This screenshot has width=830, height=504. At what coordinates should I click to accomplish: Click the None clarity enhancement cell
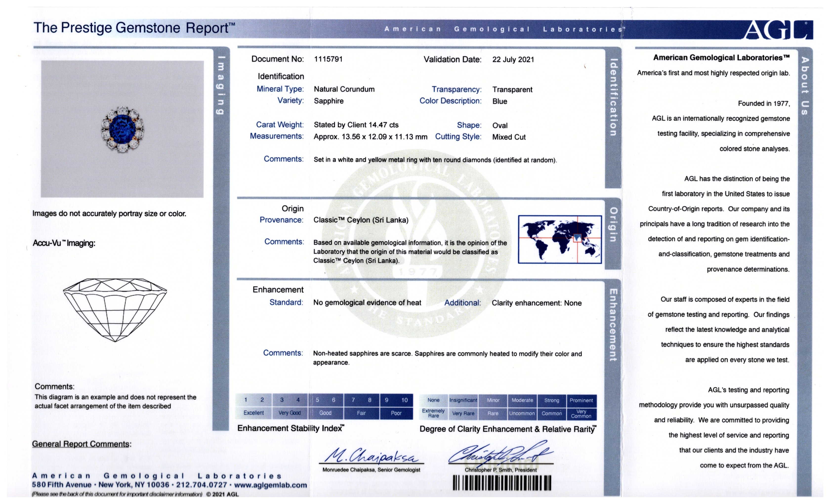pyautogui.click(x=434, y=400)
